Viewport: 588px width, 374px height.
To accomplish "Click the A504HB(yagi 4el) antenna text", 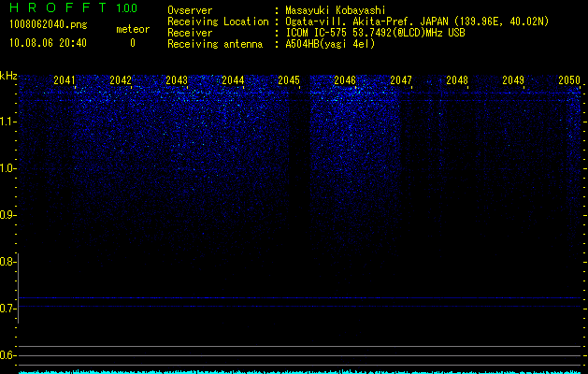I will click(330, 44).
